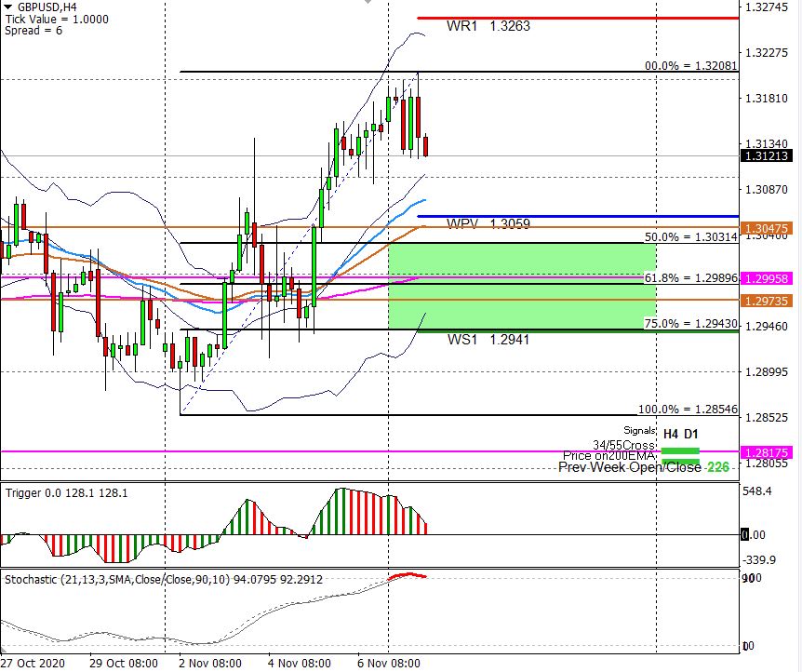Click the 6 Nov 08:00 time axis label
The width and height of the screenshot is (802, 672).
[x=389, y=664]
